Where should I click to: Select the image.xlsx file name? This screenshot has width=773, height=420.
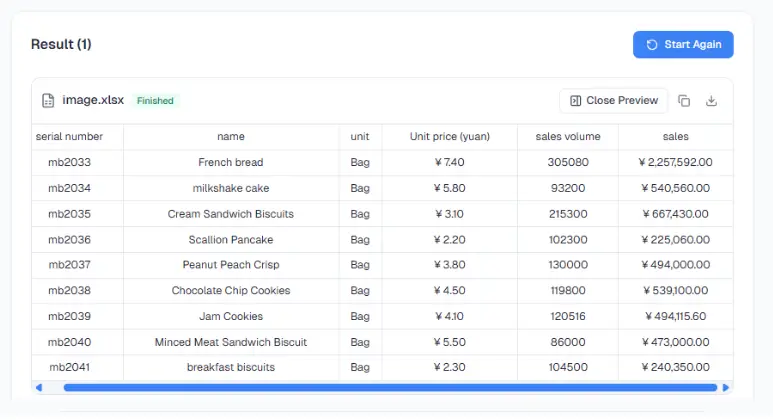(93, 100)
